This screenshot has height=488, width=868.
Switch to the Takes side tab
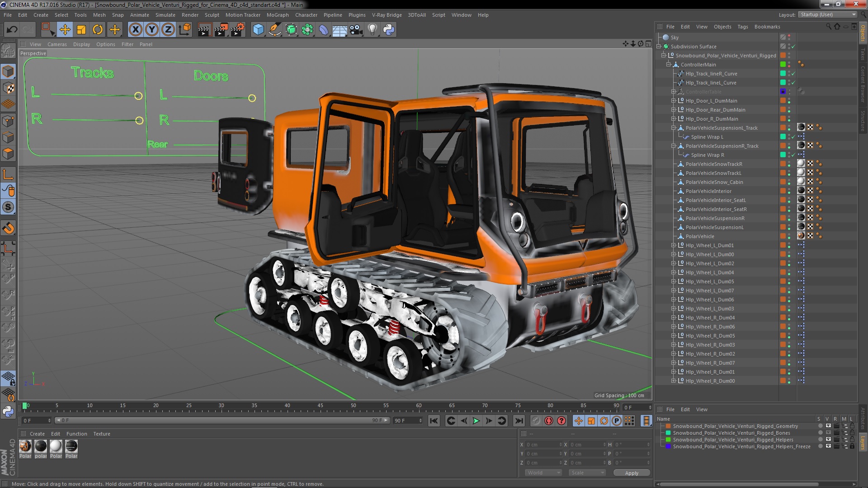point(863,54)
